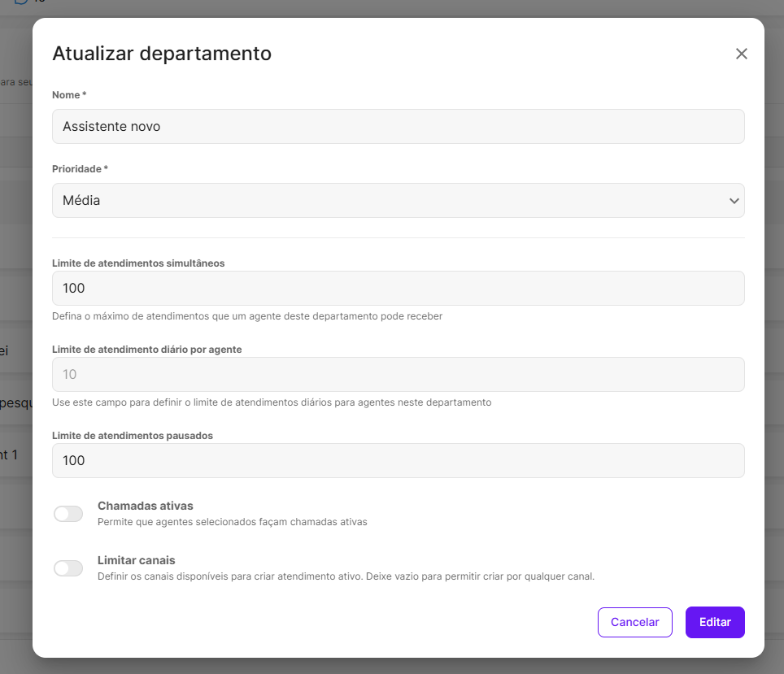Click the Editar button to save
This screenshot has height=674, width=784.
click(x=715, y=623)
